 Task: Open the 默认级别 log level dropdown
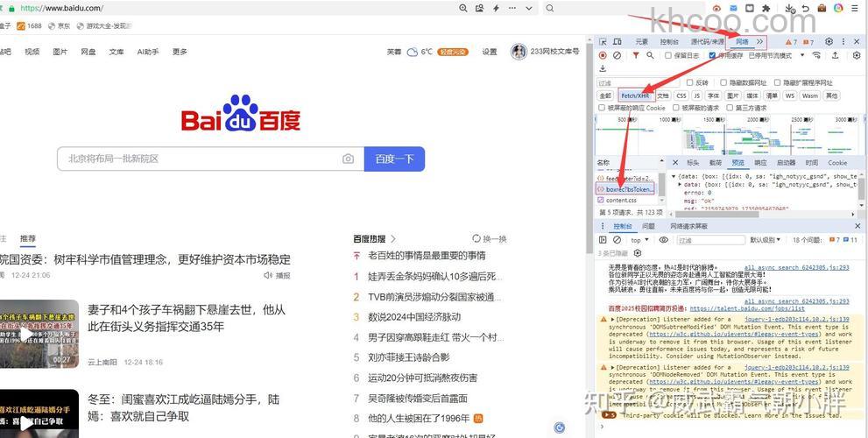(x=765, y=240)
